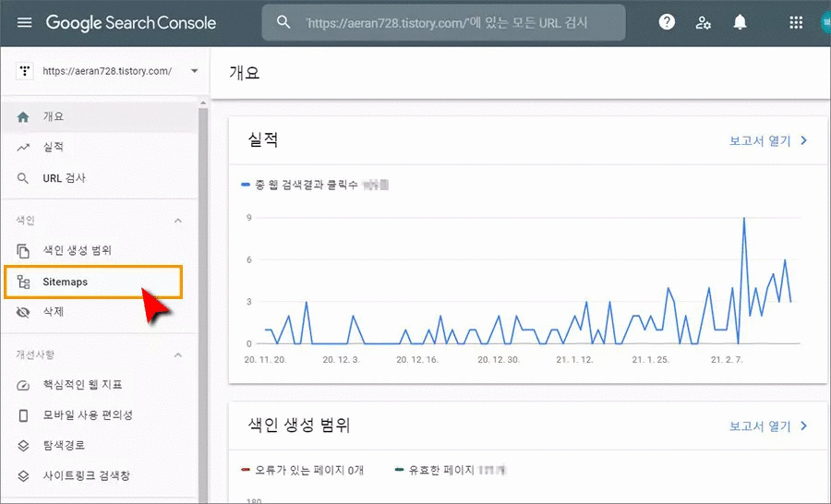Click the sidebar vertical scrollbar
Screen dimensions: 831x504
(203, 305)
